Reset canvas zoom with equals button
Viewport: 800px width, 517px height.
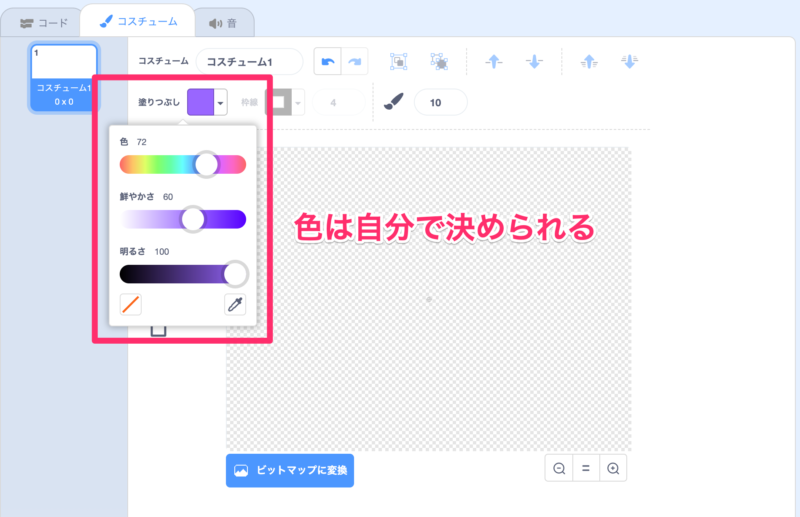[x=586, y=468]
